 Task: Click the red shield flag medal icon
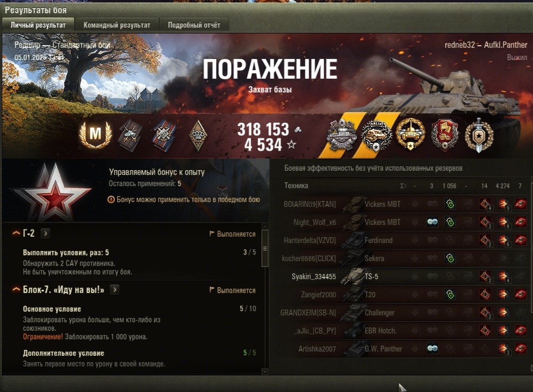[x=445, y=135]
